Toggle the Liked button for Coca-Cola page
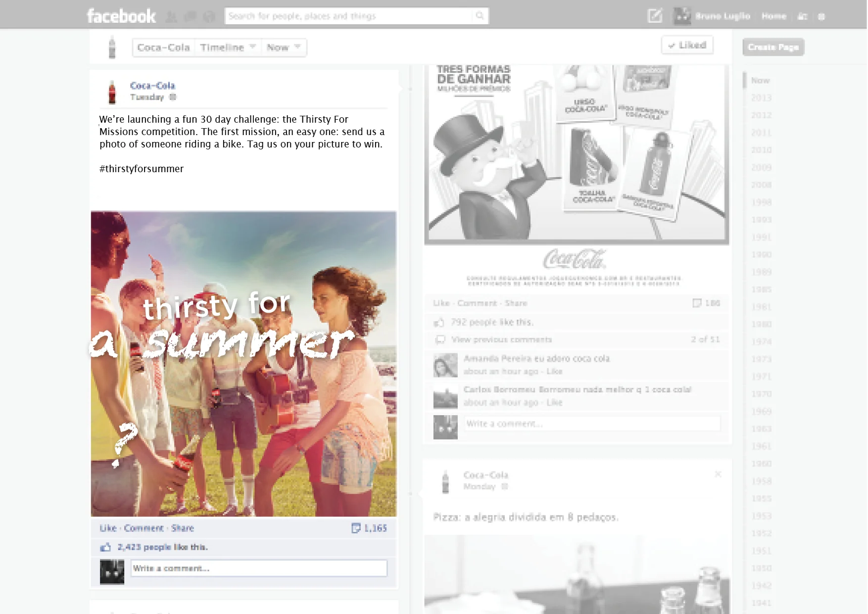868x614 pixels. pos(687,45)
